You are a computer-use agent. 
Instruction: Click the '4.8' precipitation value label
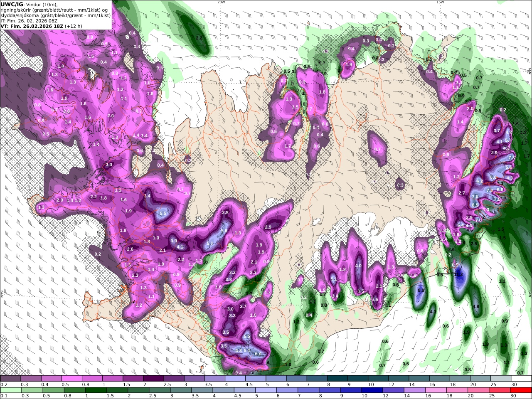476,306
